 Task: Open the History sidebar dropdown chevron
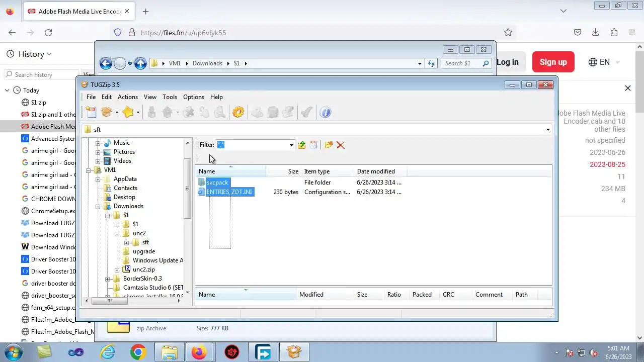[49, 54]
